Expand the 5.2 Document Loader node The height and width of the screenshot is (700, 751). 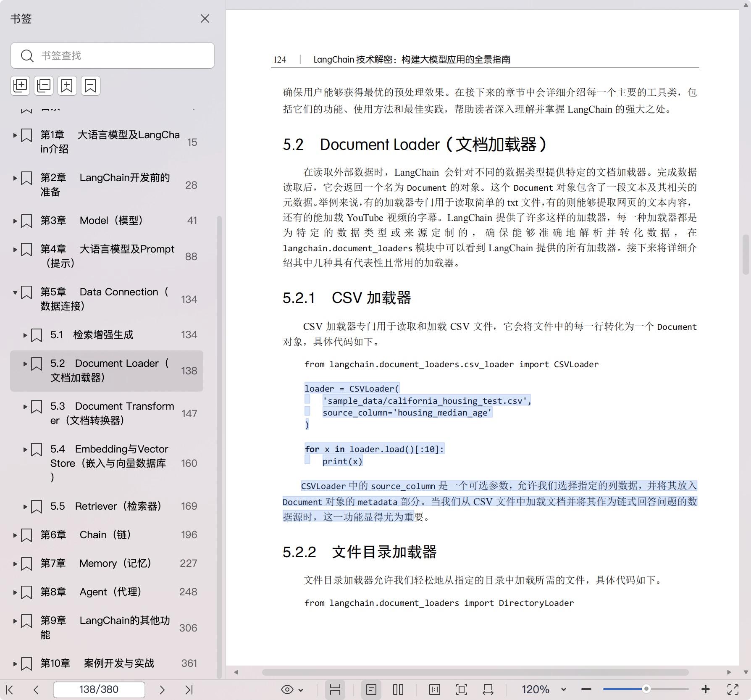(x=25, y=364)
